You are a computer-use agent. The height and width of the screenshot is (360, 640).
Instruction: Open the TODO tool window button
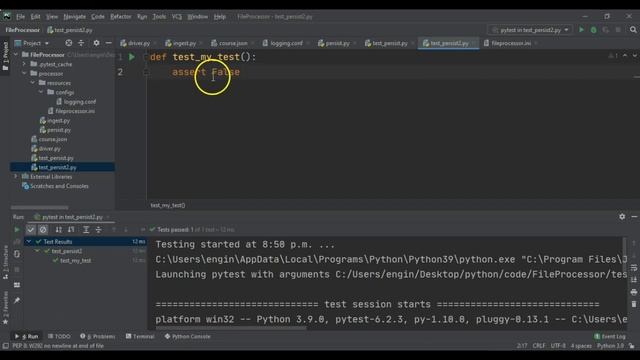coord(59,336)
